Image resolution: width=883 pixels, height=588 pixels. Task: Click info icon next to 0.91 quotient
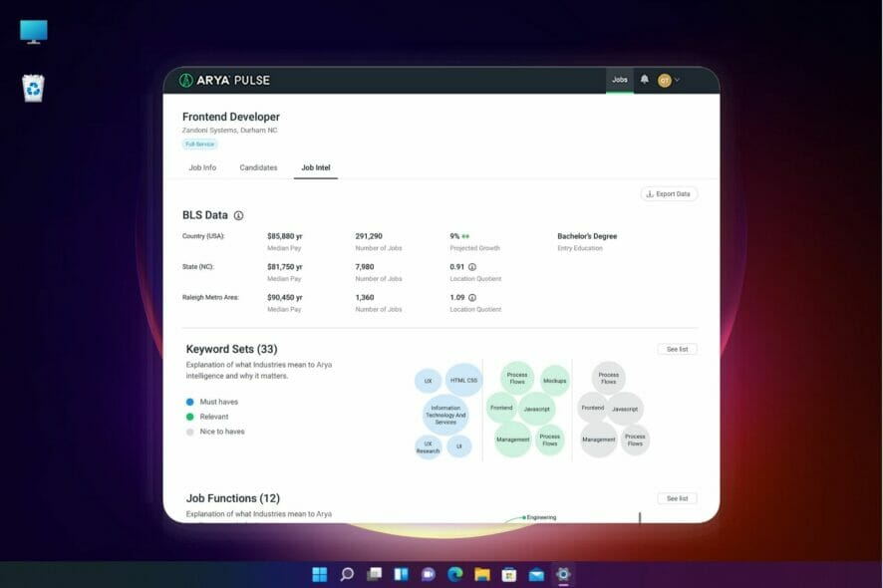click(x=472, y=267)
